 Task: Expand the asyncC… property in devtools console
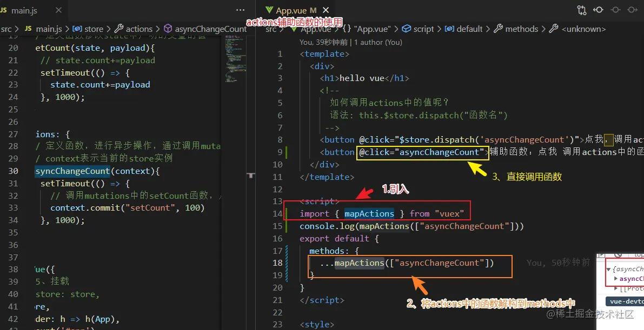point(616,279)
